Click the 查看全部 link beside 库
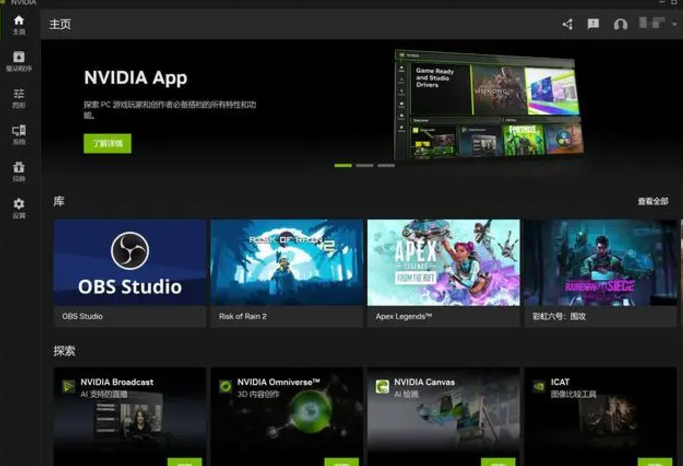The height and width of the screenshot is (466, 683). [x=653, y=201]
